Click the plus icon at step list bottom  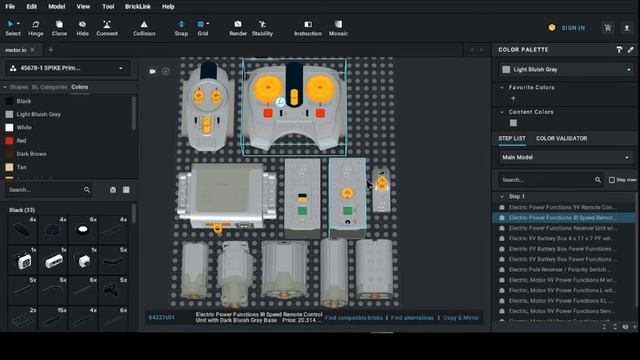coord(635,327)
